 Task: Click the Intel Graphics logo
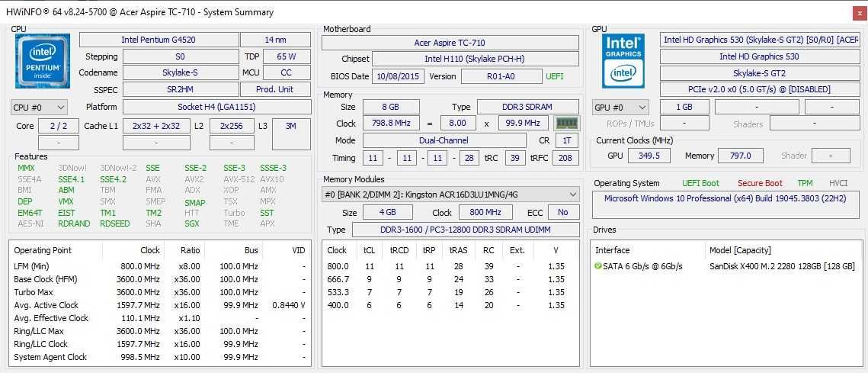click(x=623, y=60)
